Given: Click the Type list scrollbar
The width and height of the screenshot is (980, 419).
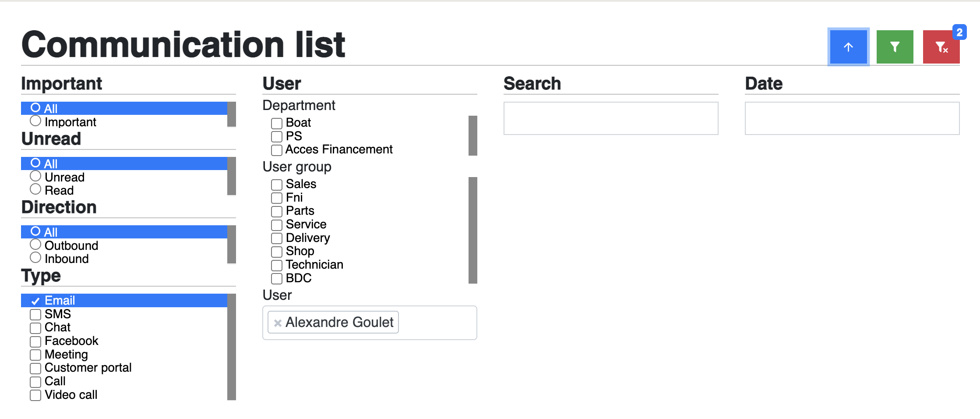Looking at the screenshot, I should [232, 347].
